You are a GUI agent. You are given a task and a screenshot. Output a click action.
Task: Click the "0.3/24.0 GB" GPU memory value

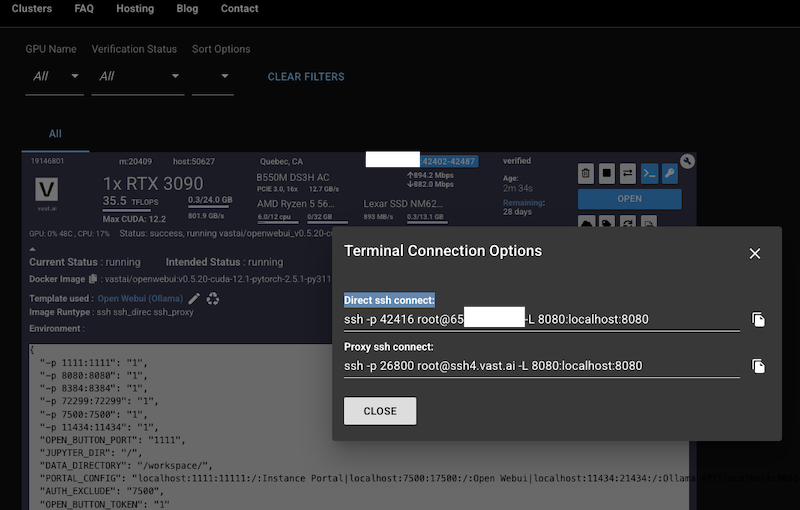(210, 200)
